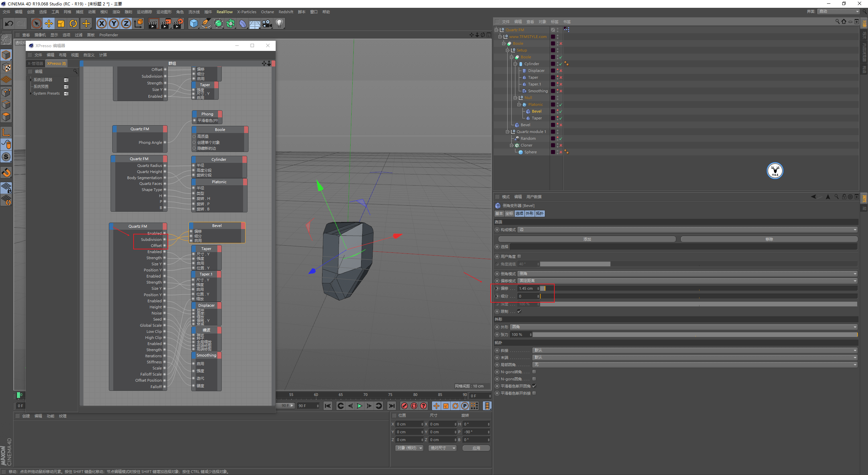The width and height of the screenshot is (868, 475).
Task: Click the light bulb Light icon
Action: click(279, 23)
